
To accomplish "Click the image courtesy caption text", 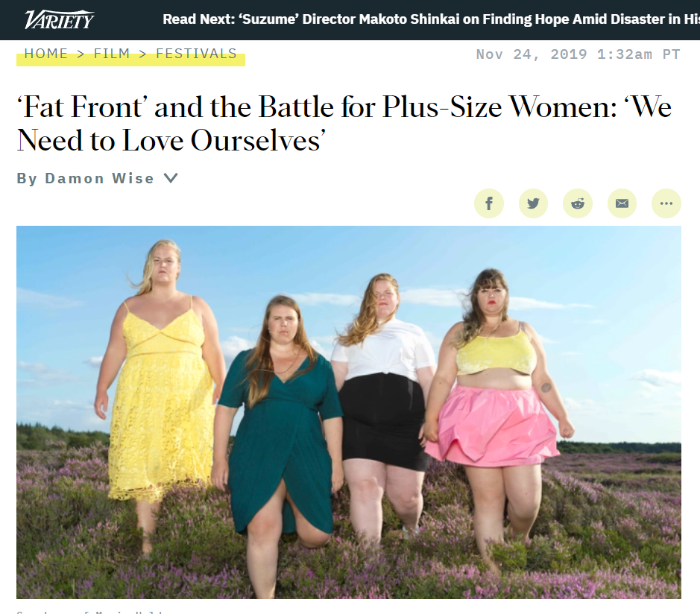I will (89, 612).
